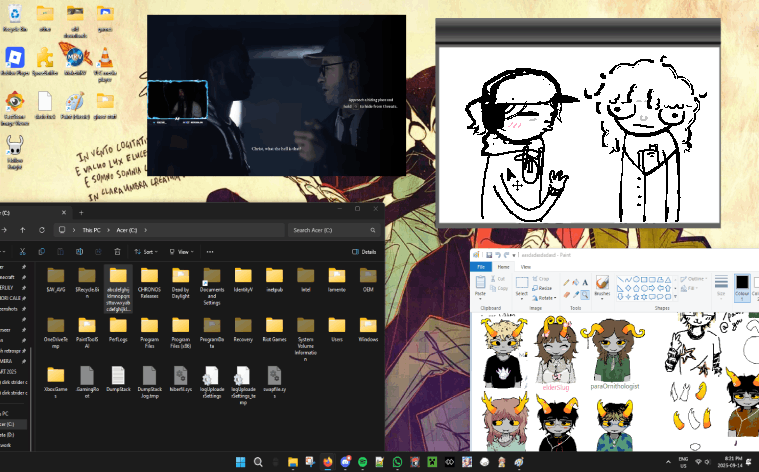This screenshot has width=759, height=472.
Task: Click the Undo arrow in Paint title bar
Action: point(498,255)
